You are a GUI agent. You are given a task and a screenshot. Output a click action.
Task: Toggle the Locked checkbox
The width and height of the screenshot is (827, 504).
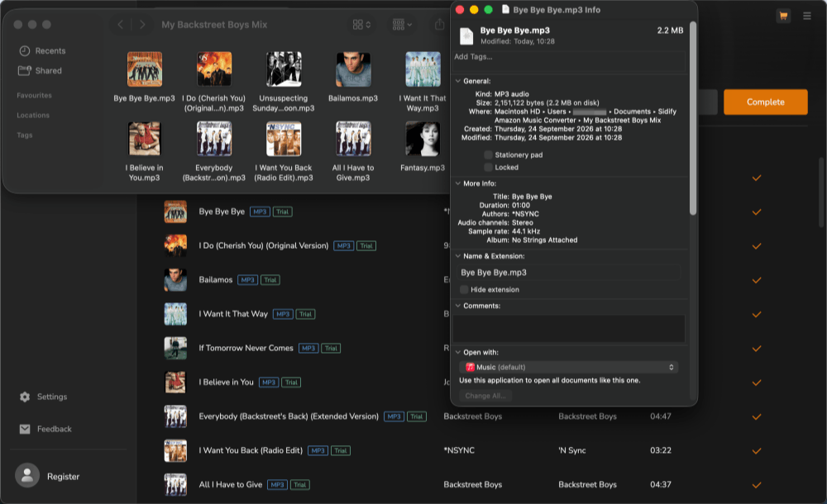tap(489, 167)
